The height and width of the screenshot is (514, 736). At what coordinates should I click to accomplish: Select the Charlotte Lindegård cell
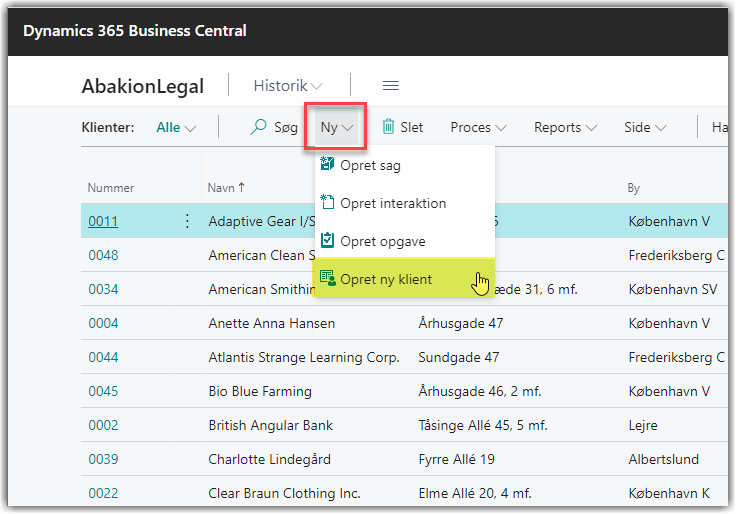269,459
